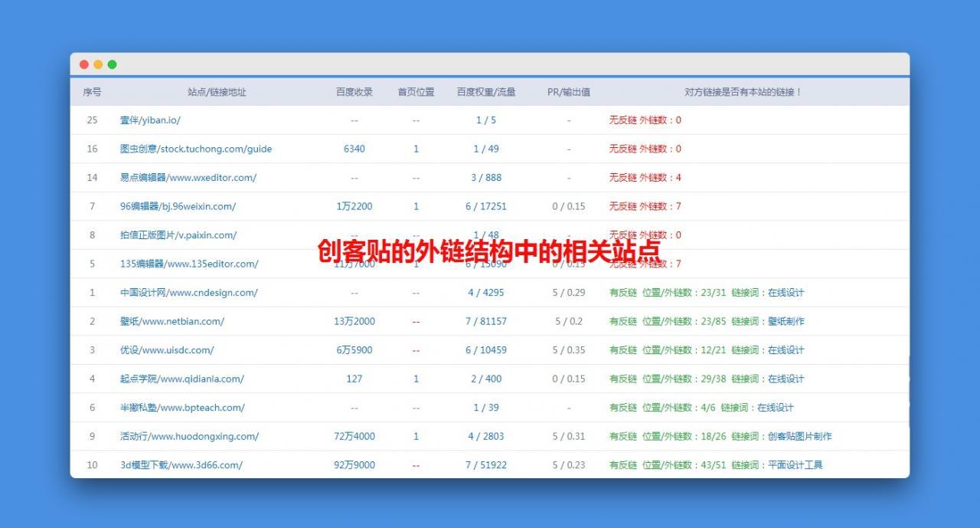Click Baidu index value 72万4000

354,436
